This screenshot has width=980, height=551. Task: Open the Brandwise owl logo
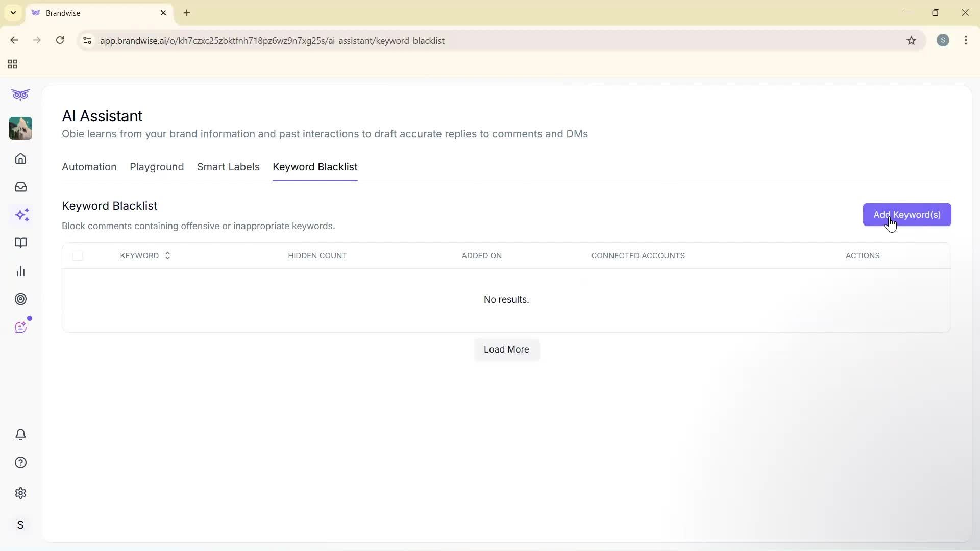pyautogui.click(x=20, y=94)
